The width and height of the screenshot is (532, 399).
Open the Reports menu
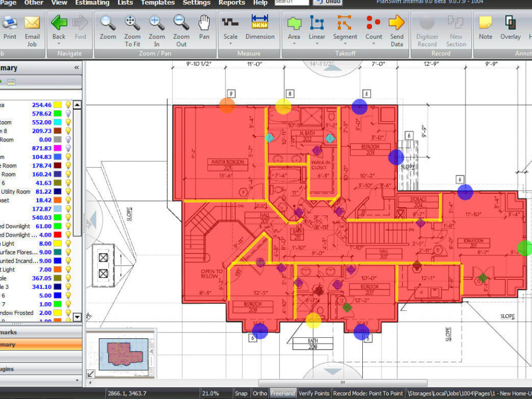(232, 2)
